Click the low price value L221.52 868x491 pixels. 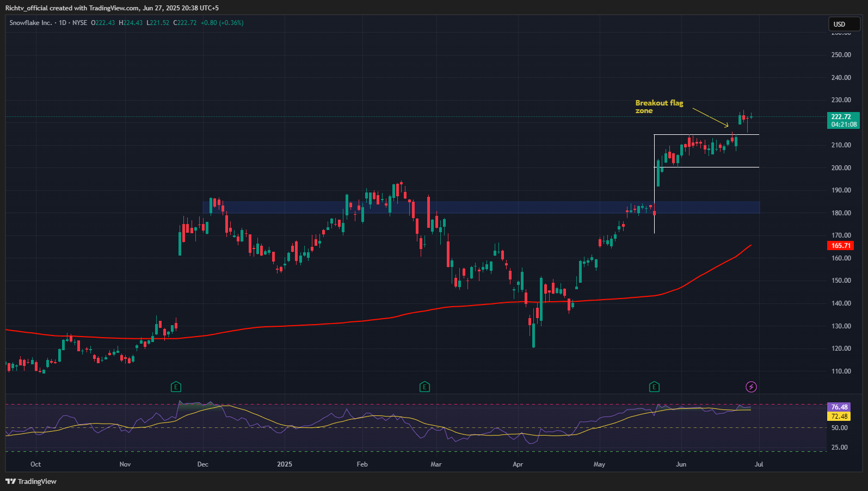[x=158, y=23]
